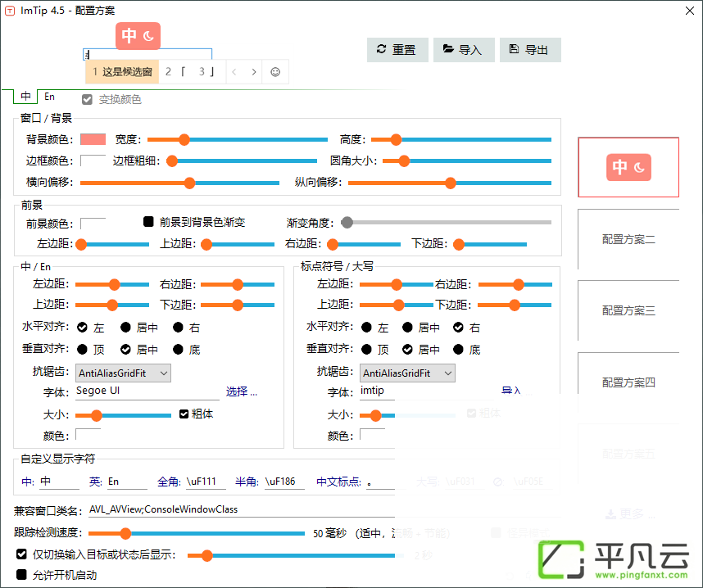Screen dimensions: 703x588
Task: Click the red 中 moon indicator preview
Action: 138,36
